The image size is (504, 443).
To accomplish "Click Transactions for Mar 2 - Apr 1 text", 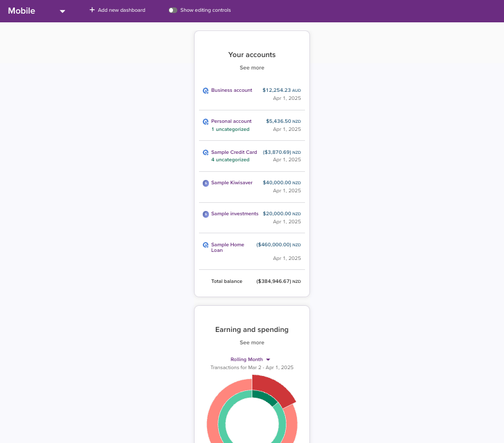I will 252,367.
